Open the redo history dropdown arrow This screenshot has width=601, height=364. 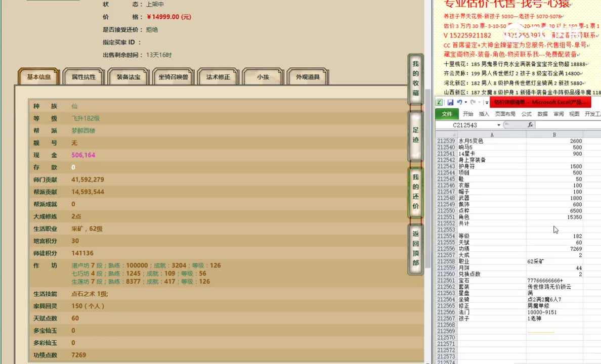point(479,102)
